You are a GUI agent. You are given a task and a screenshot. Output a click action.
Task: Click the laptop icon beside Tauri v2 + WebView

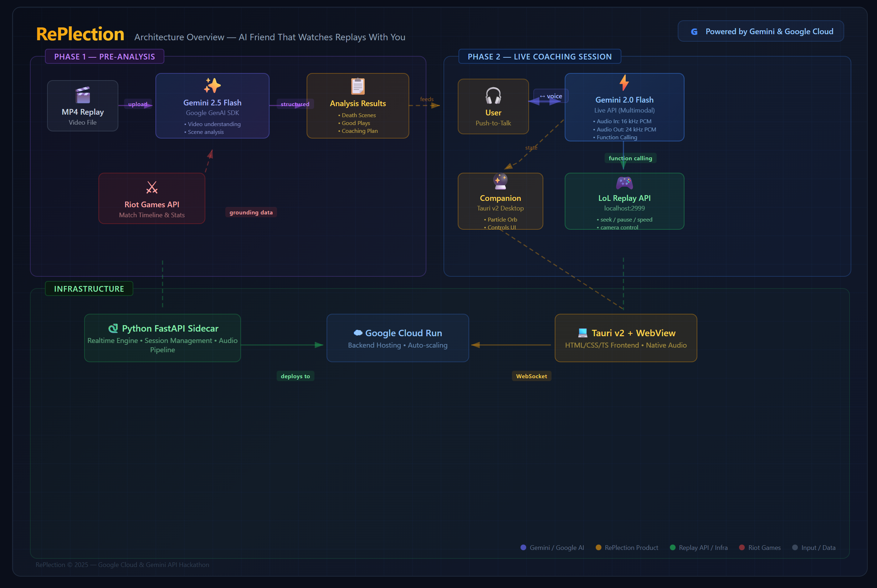coord(583,333)
